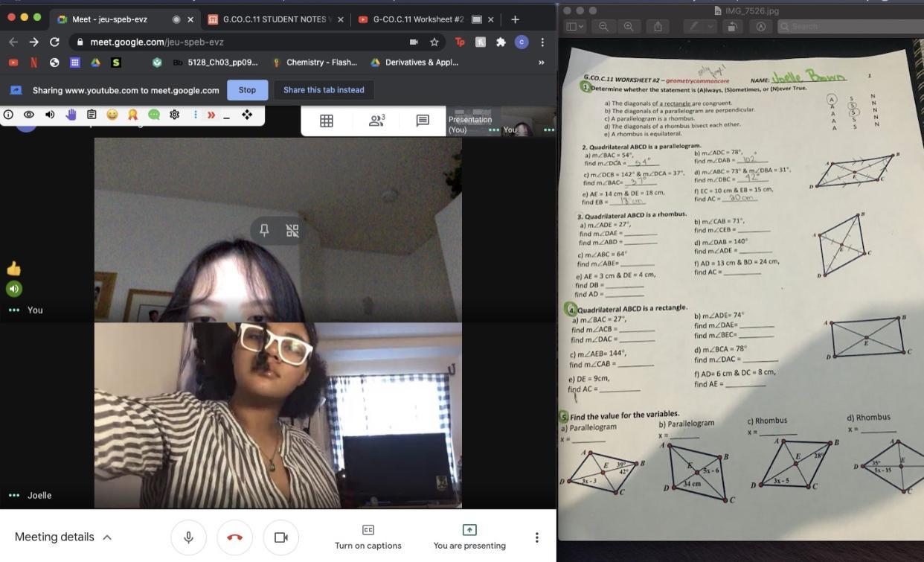Zoom in on IMG_7526.jpg in Preview
This screenshot has height=562, width=924.
click(x=629, y=26)
